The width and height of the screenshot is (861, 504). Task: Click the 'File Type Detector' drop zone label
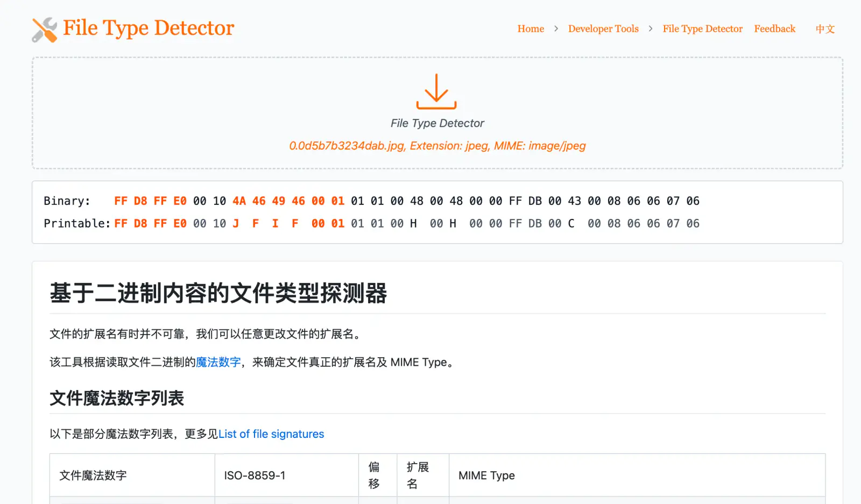pos(437,123)
